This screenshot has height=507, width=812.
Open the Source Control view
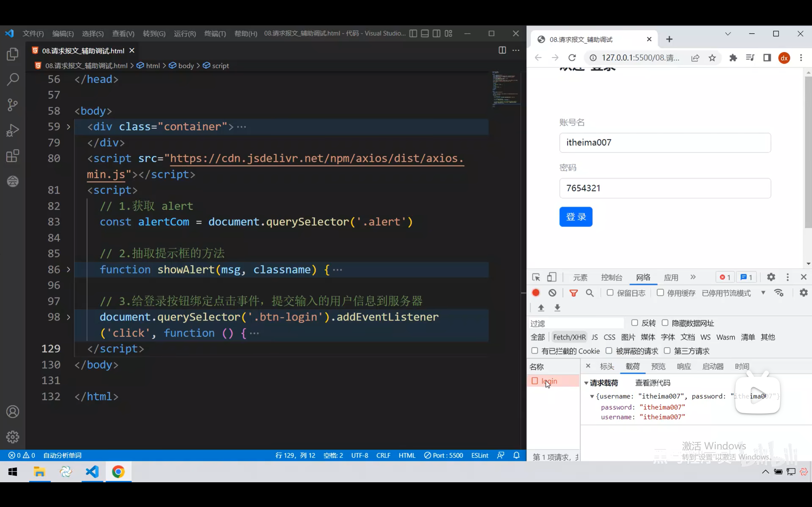tap(13, 105)
